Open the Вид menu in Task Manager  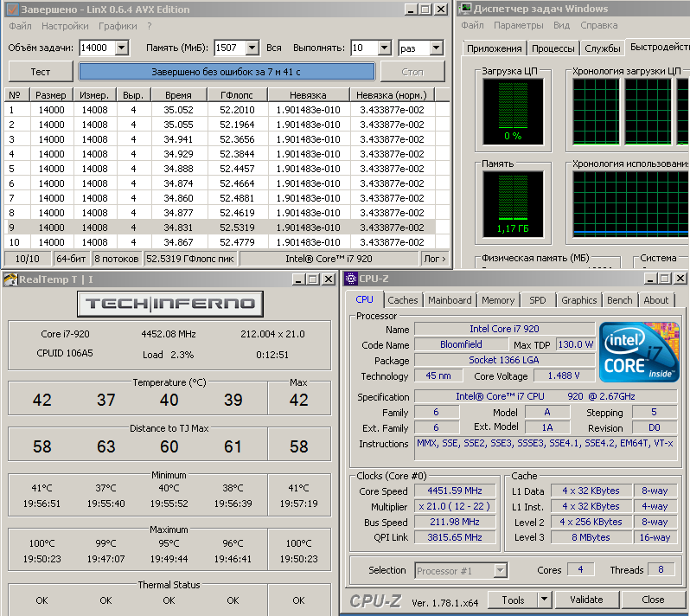coord(561,26)
